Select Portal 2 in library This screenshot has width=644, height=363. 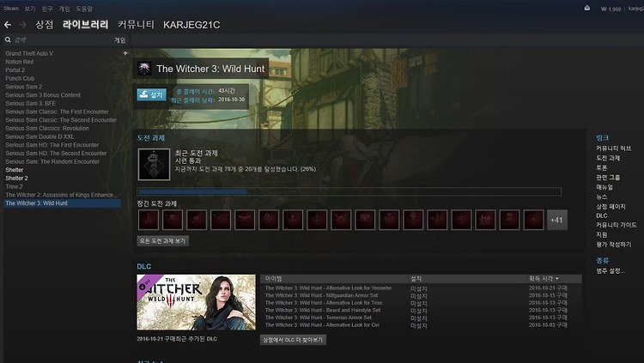(15, 70)
